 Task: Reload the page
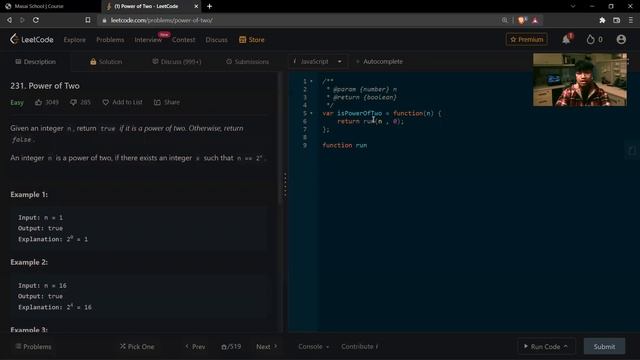point(36,20)
